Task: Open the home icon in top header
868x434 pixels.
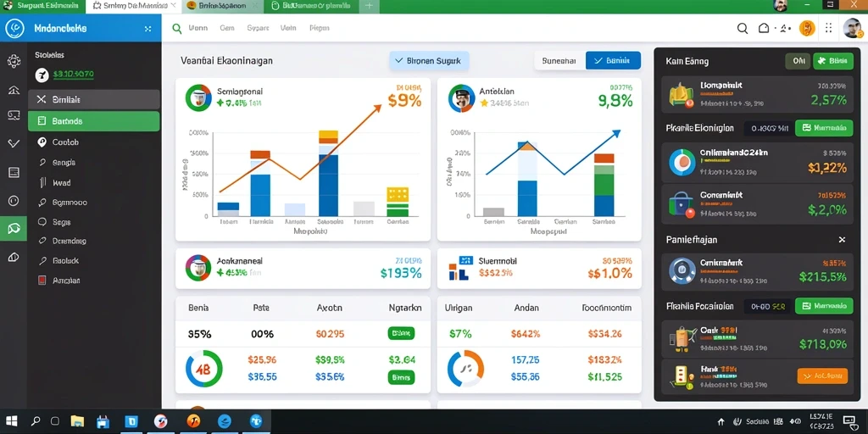Action: point(764,28)
